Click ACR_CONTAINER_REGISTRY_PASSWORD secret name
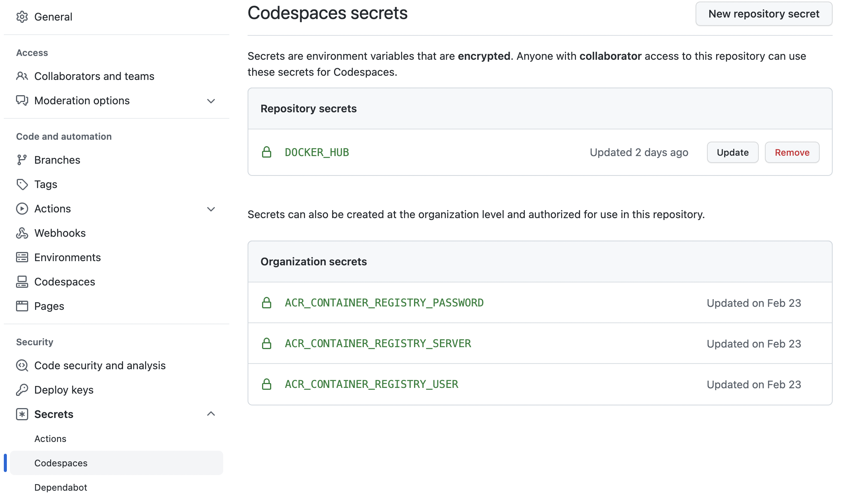 tap(384, 303)
